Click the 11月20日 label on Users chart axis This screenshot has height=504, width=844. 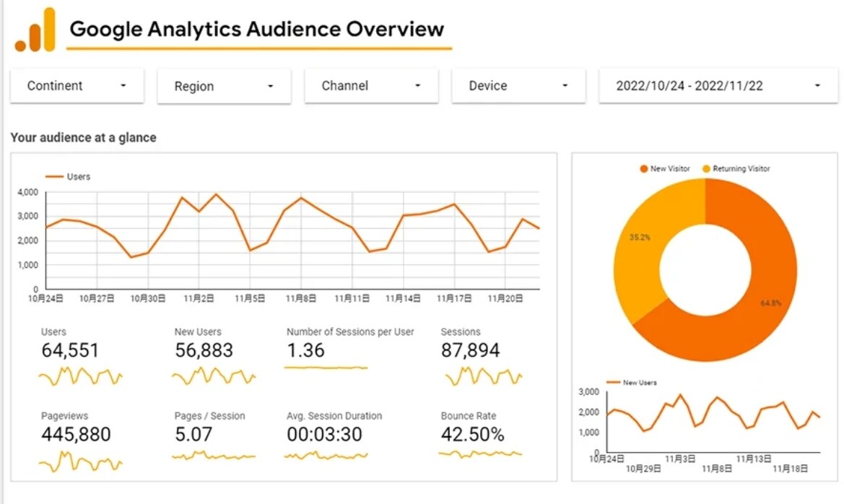click(x=505, y=298)
